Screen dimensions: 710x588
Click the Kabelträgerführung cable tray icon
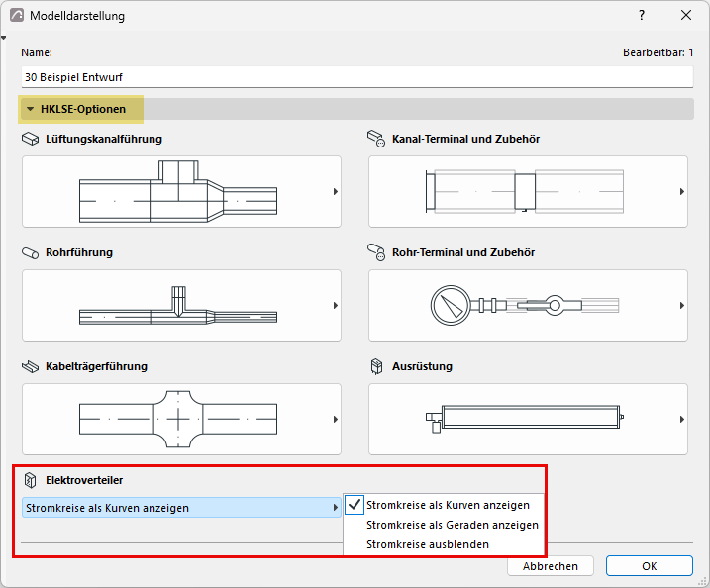pos(31,366)
